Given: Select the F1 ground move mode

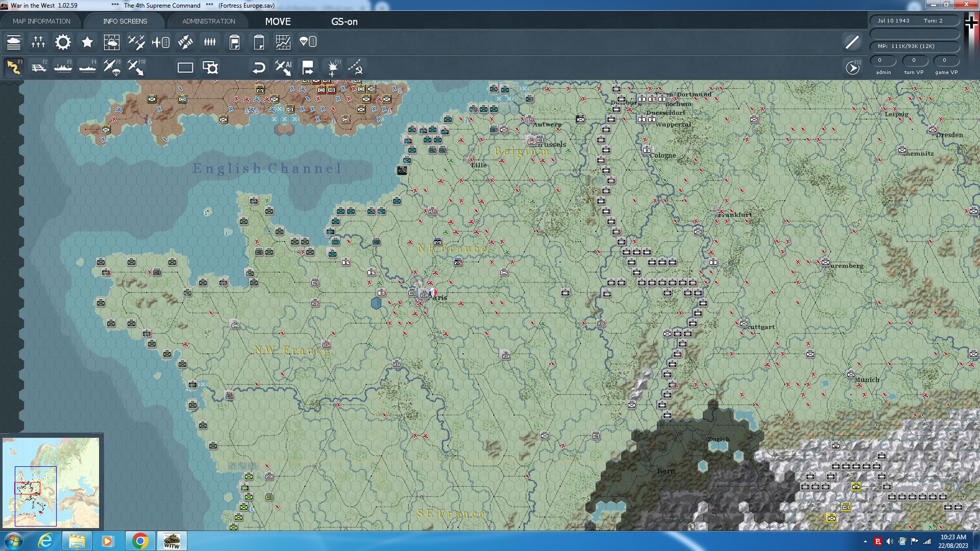Looking at the screenshot, I should [14, 67].
